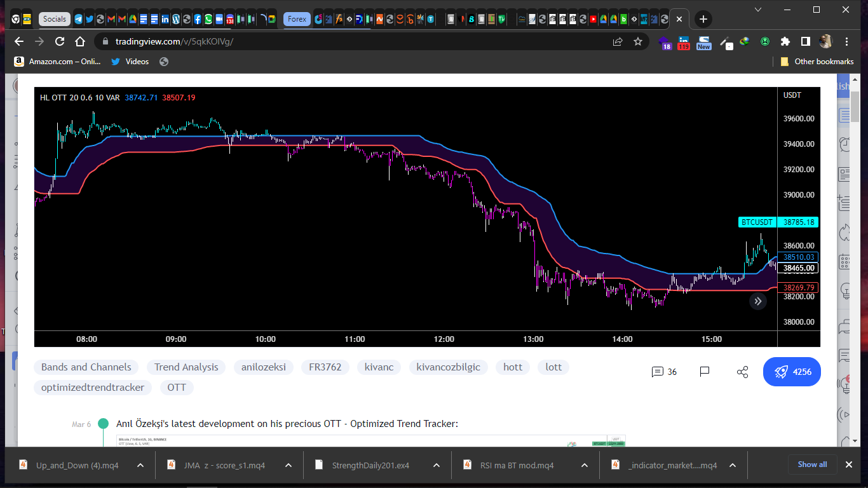Click the flag report icon
The height and width of the screenshot is (488, 868).
tap(705, 372)
